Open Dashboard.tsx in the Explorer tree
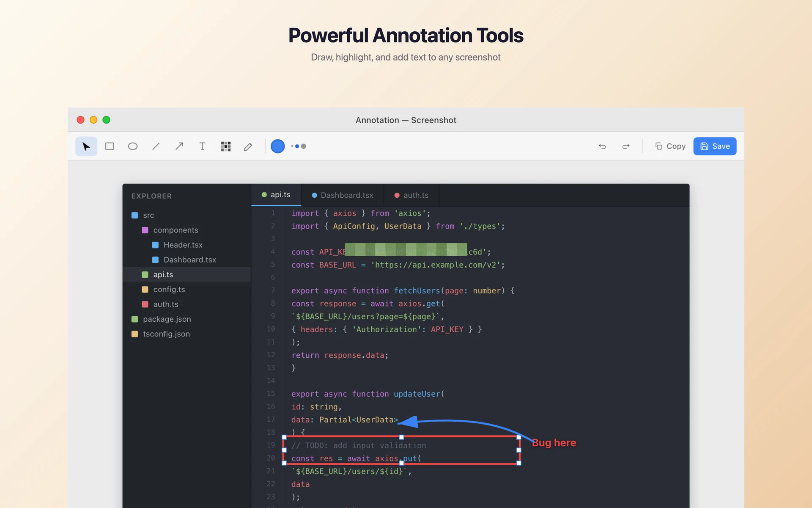Viewport: 812px width, 508px height. point(187,260)
